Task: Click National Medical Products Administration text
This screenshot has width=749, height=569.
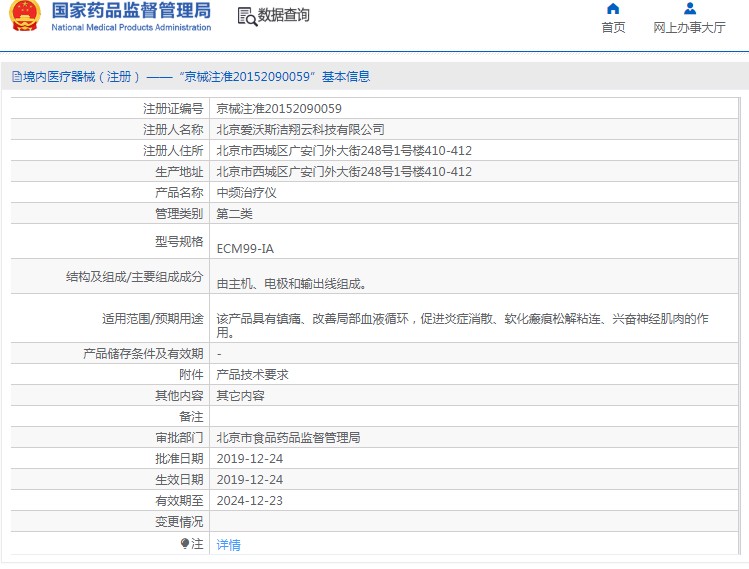Action: [131, 28]
